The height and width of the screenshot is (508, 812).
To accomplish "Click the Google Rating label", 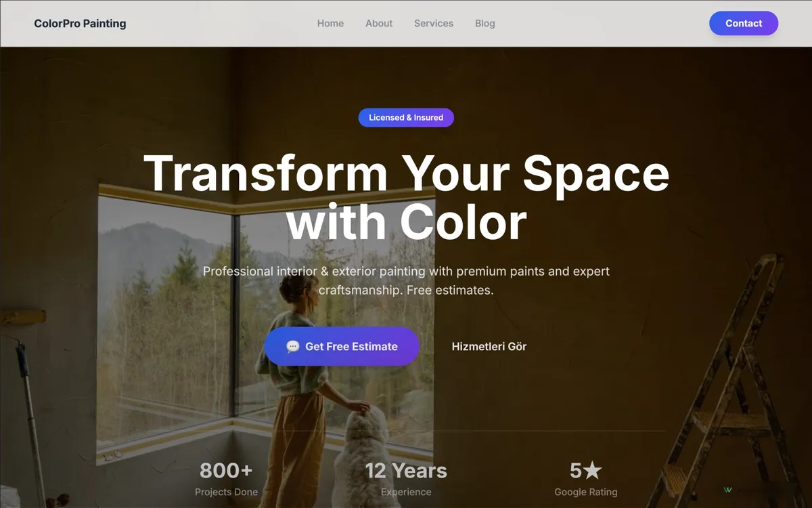I will coord(585,492).
